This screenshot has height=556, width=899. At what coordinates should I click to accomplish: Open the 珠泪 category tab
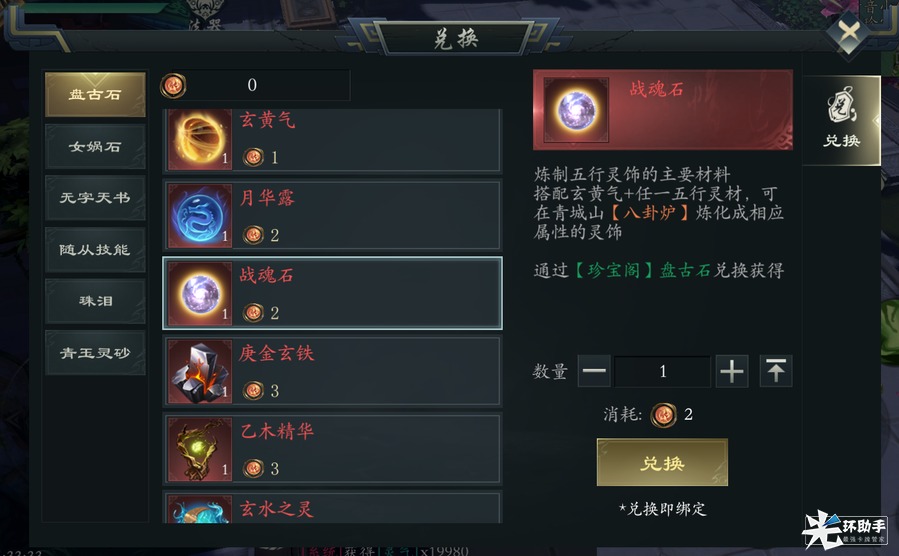[95, 302]
